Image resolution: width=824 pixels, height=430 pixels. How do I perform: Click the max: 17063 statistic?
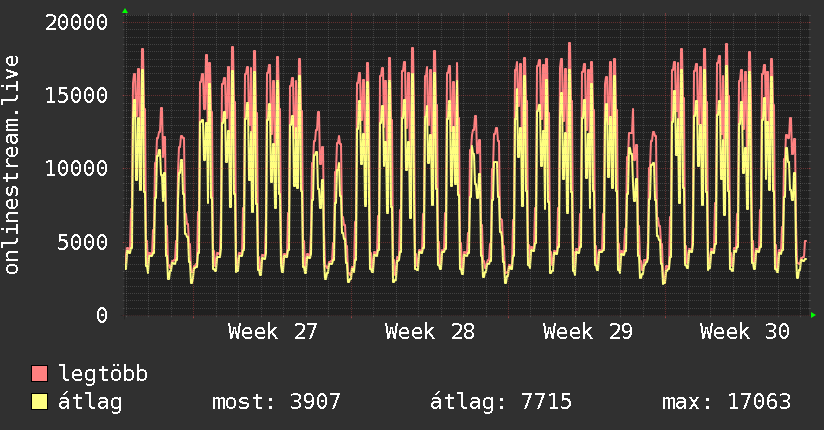pyautogui.click(x=726, y=402)
